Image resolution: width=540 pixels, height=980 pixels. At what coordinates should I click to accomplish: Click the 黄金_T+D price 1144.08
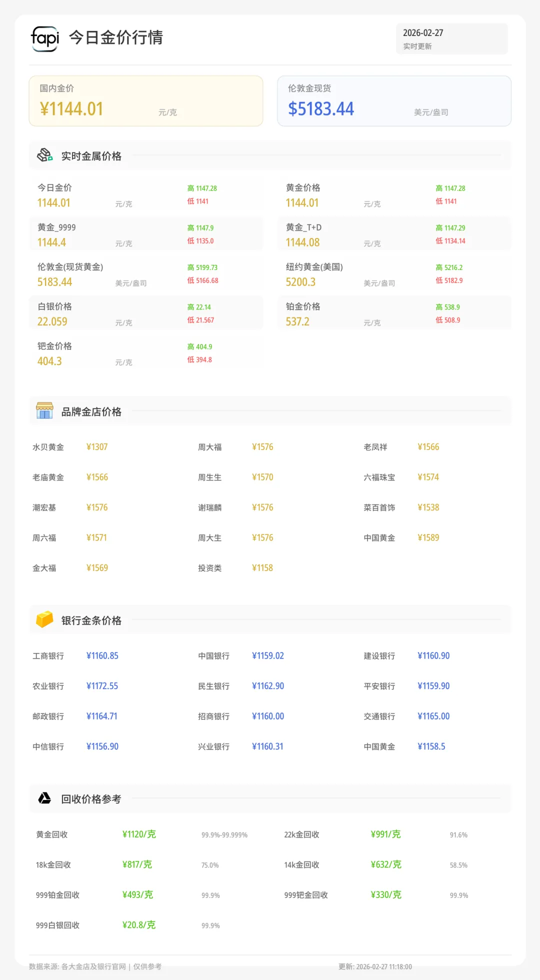click(x=302, y=242)
